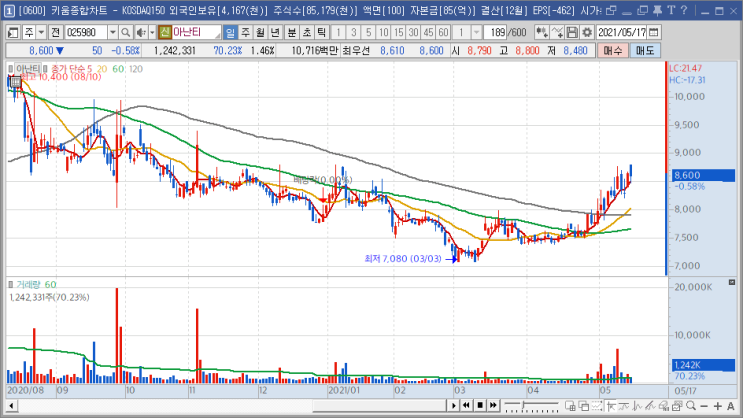
Task: Click the small icon at volume pane corner
Action: click(x=732, y=282)
